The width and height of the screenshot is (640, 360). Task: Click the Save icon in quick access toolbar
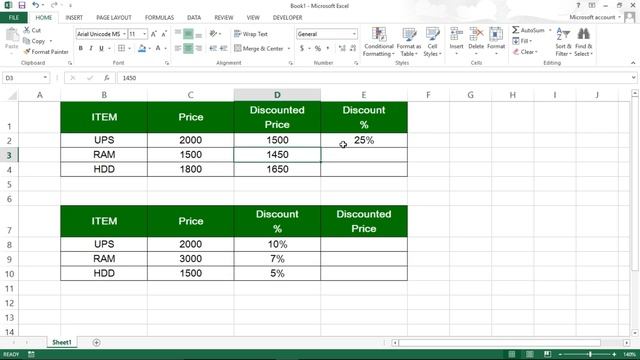pos(22,5)
